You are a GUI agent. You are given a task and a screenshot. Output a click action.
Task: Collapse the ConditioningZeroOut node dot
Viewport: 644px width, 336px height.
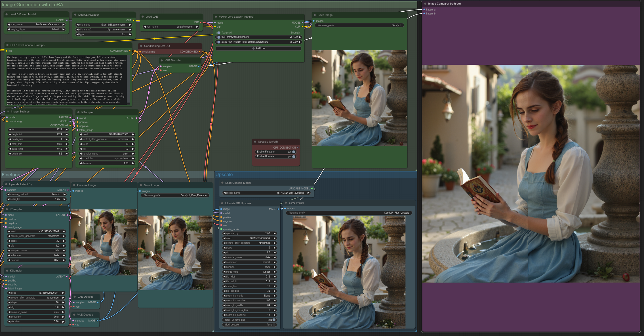click(x=141, y=46)
